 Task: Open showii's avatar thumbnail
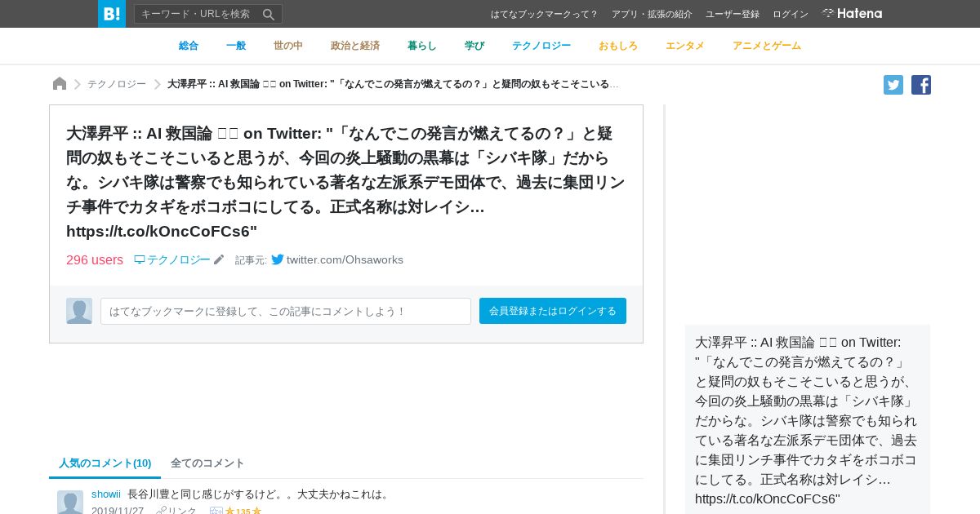click(x=70, y=502)
